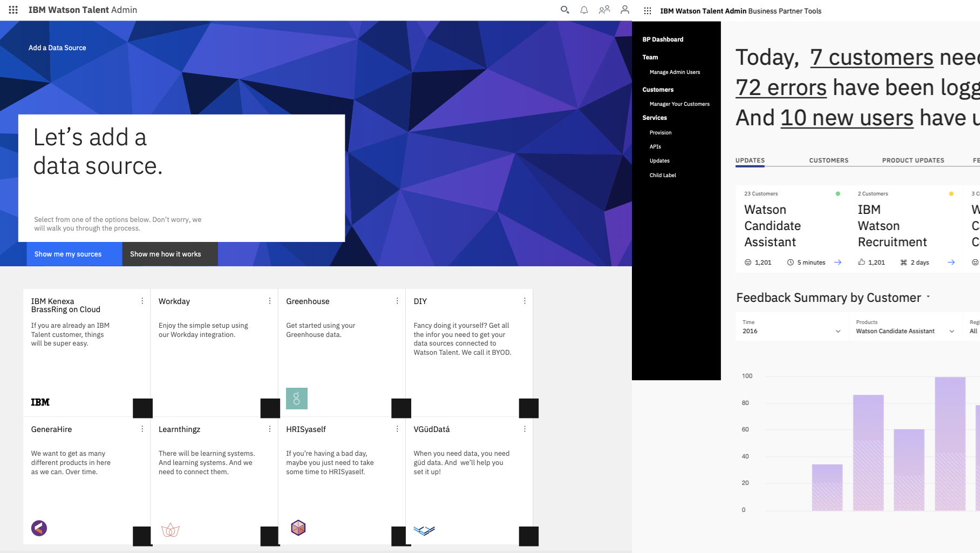Open APIs under Services
This screenshot has width=980, height=553.
655,146
